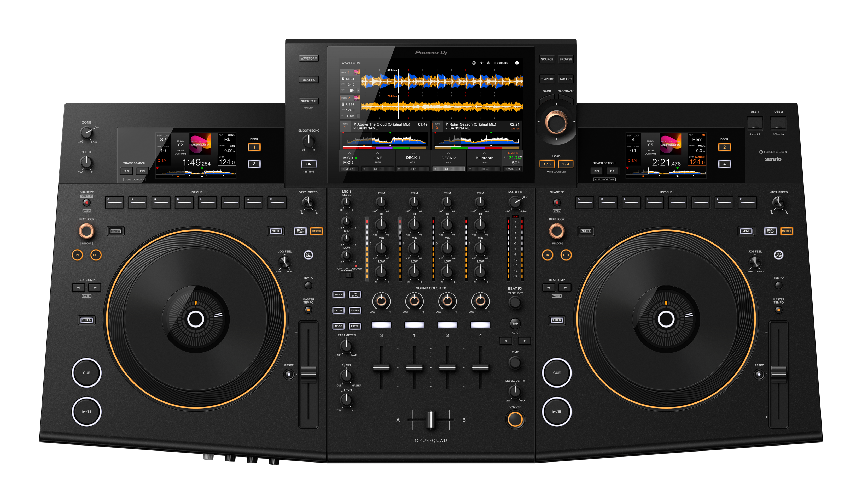
Task: Click right deck track search next button
Action: click(x=613, y=171)
